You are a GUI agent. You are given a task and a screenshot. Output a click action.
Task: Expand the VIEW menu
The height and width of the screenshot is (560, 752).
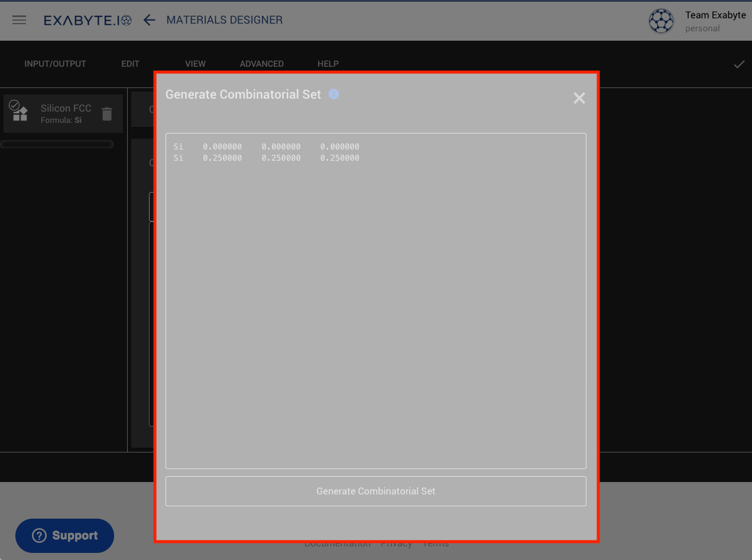tap(195, 64)
